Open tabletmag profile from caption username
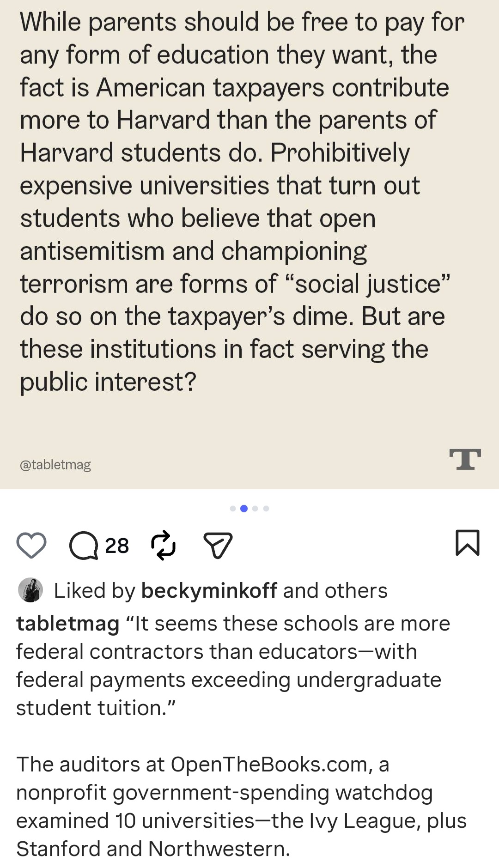Viewport: 499px width, 868px height. pos(68,624)
